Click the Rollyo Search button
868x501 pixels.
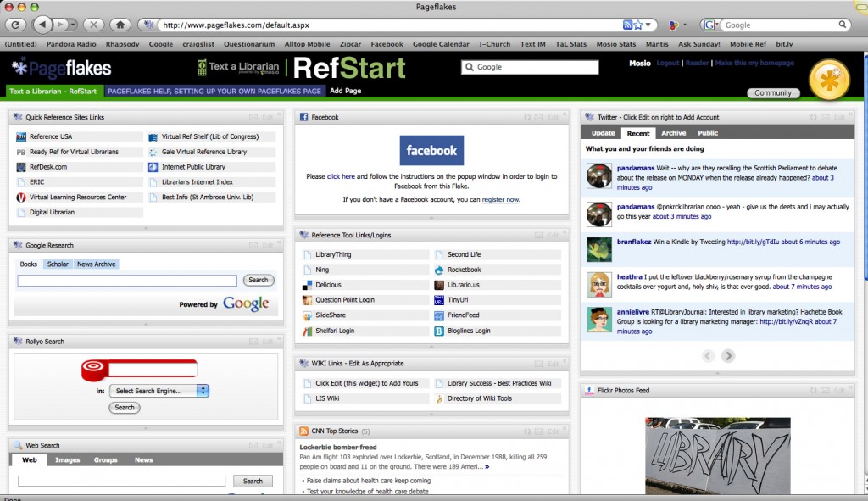(x=125, y=408)
